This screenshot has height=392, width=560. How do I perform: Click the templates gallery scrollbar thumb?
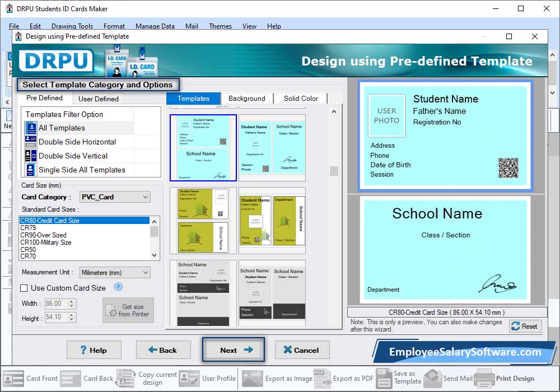(334, 171)
